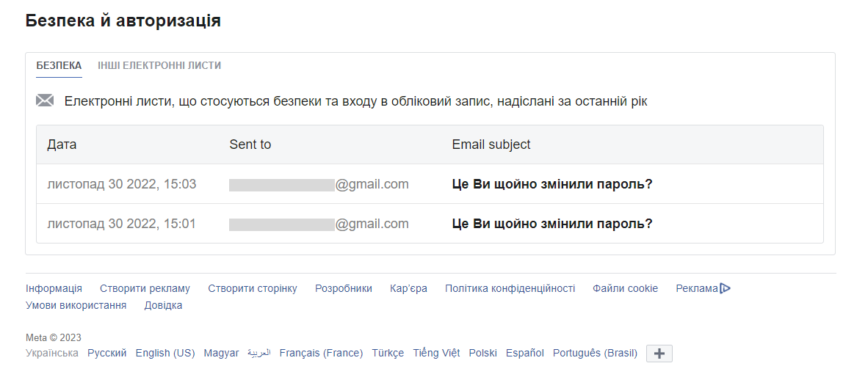Screen dimensions: 868x377
Task: Click the plus button for more languages
Action: [x=659, y=354]
